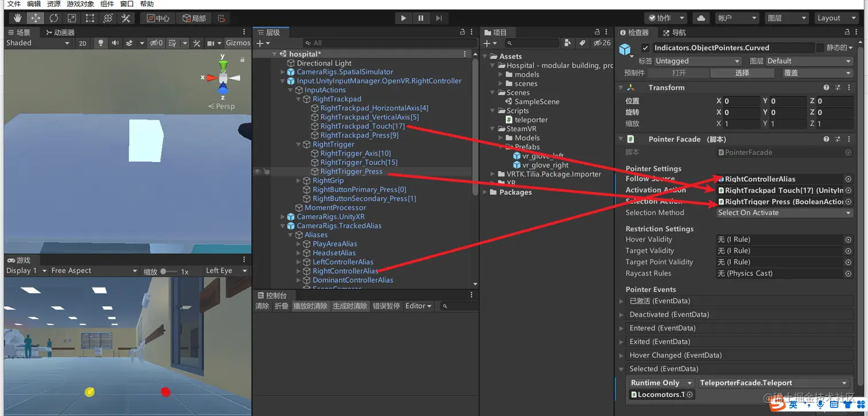Select the Rotate tool

(53, 18)
